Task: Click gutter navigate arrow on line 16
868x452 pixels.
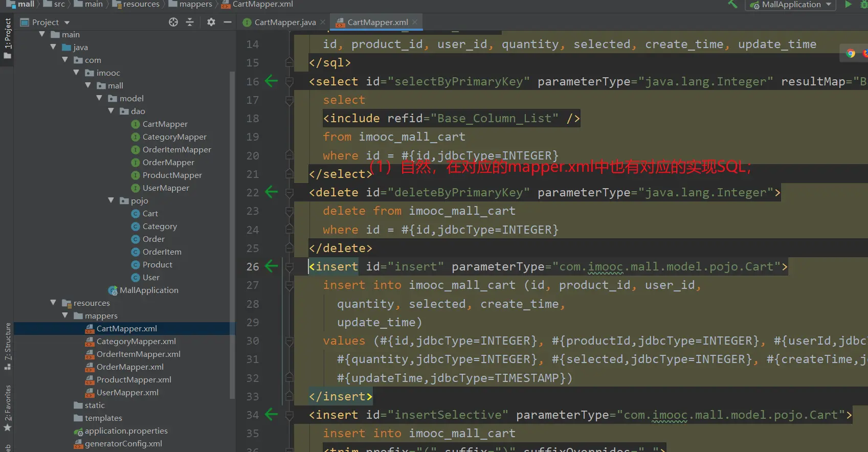Action: (x=271, y=81)
